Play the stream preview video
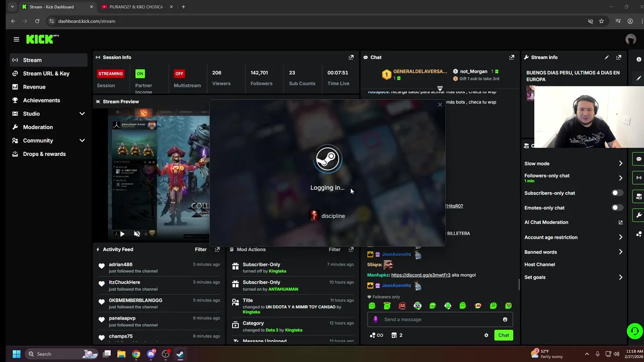The height and width of the screenshot is (362, 644). pyautogui.click(x=122, y=234)
